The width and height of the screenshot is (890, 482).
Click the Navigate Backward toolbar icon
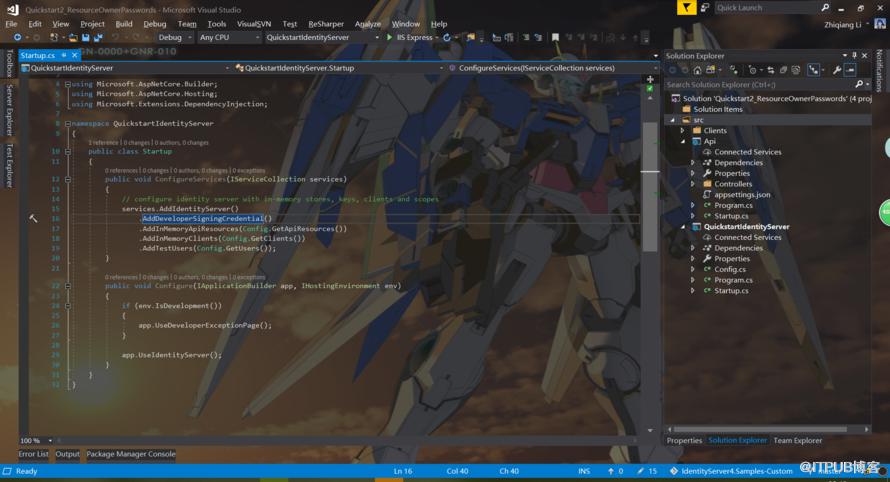(x=18, y=37)
